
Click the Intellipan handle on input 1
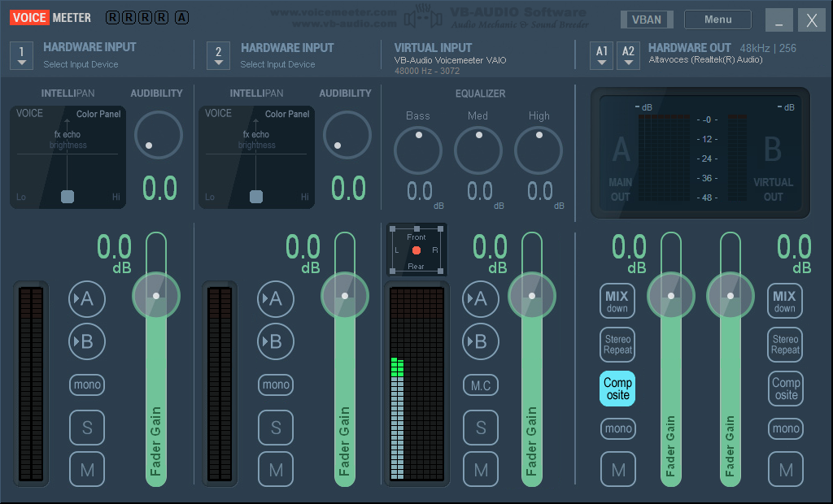coord(68,197)
